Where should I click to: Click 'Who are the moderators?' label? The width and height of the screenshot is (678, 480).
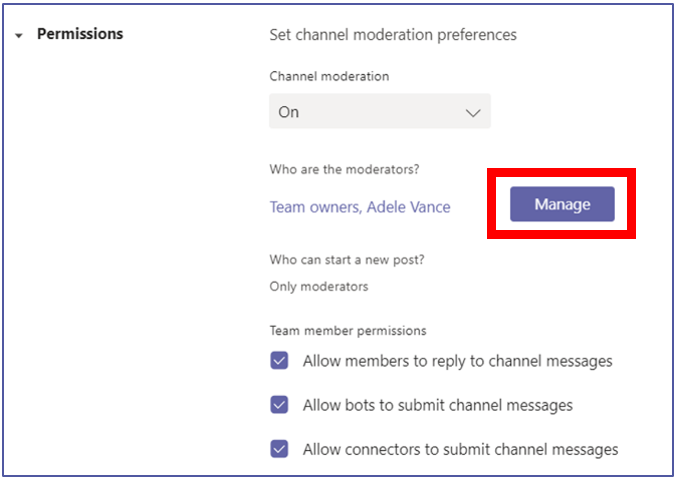345,169
